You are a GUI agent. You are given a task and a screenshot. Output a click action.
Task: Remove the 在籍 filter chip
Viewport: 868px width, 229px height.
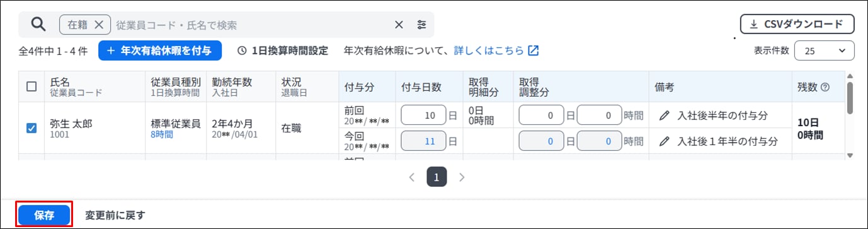pos(98,25)
